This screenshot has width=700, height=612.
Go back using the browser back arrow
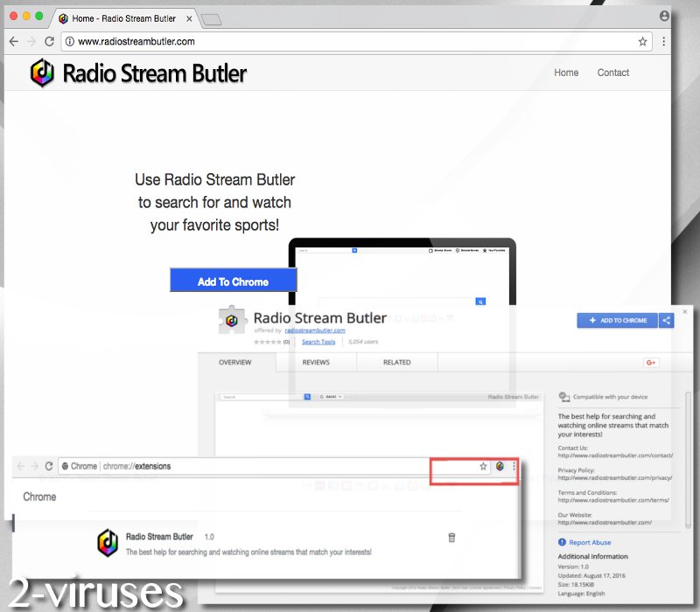tap(13, 41)
